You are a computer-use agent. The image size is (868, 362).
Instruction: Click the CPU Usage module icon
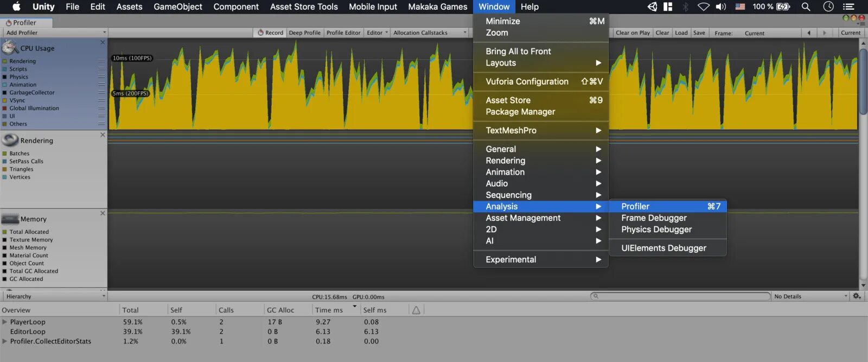click(x=10, y=48)
